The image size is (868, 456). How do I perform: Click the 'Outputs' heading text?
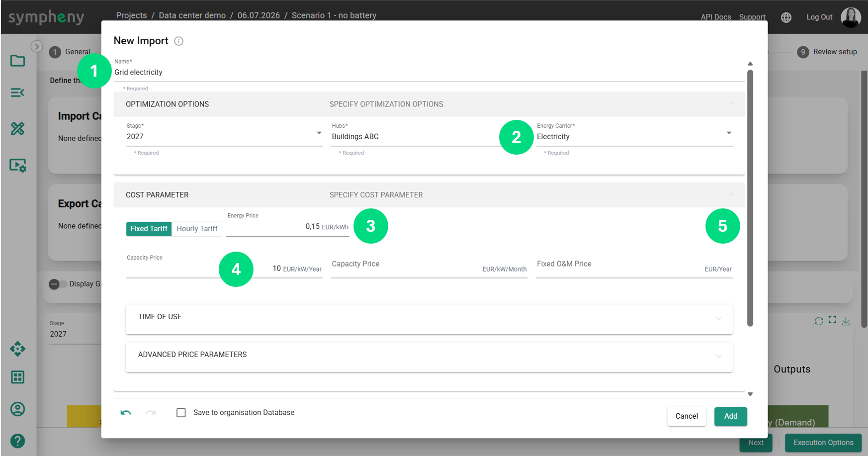(791, 369)
